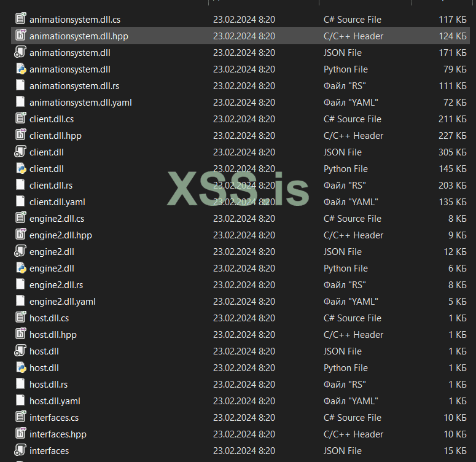Screen dimensions: 476x462
Task: Click the 171 КБ size cell
Action: (453, 53)
